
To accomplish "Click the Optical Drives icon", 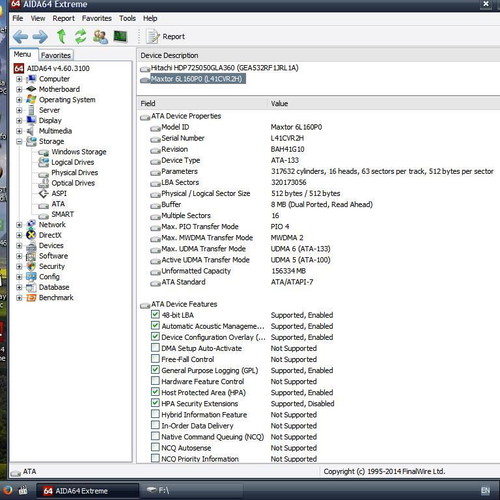I will pyautogui.click(x=44, y=183).
